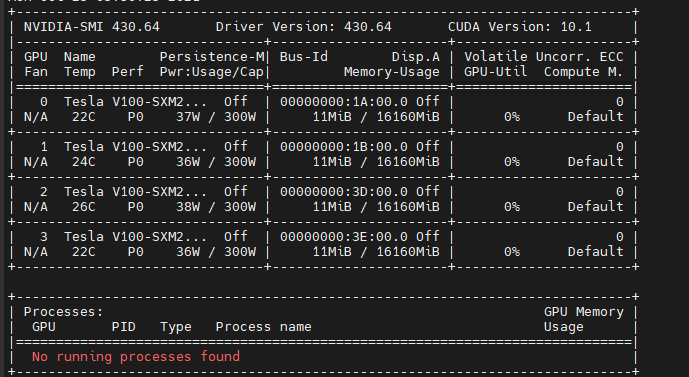The image size is (689, 377).
Task: Click the 37W / 300W power reading
Action: (x=216, y=117)
